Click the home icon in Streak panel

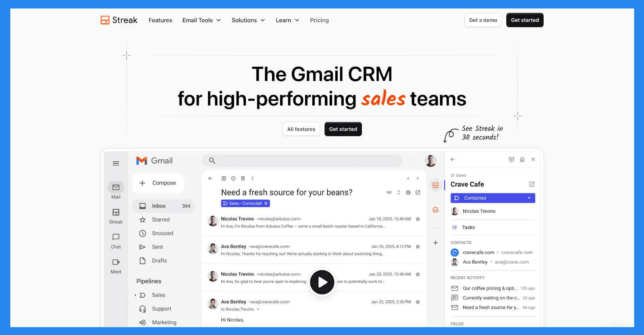click(x=522, y=160)
